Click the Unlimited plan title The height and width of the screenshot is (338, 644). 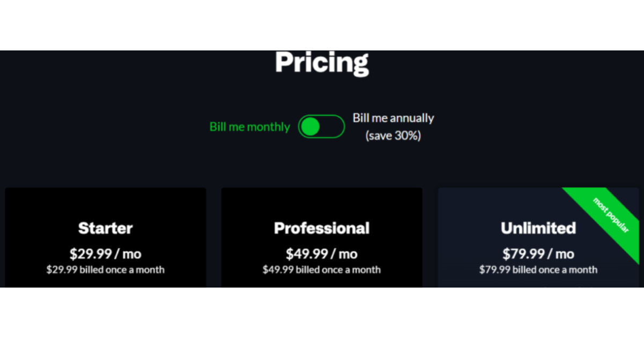[538, 228]
